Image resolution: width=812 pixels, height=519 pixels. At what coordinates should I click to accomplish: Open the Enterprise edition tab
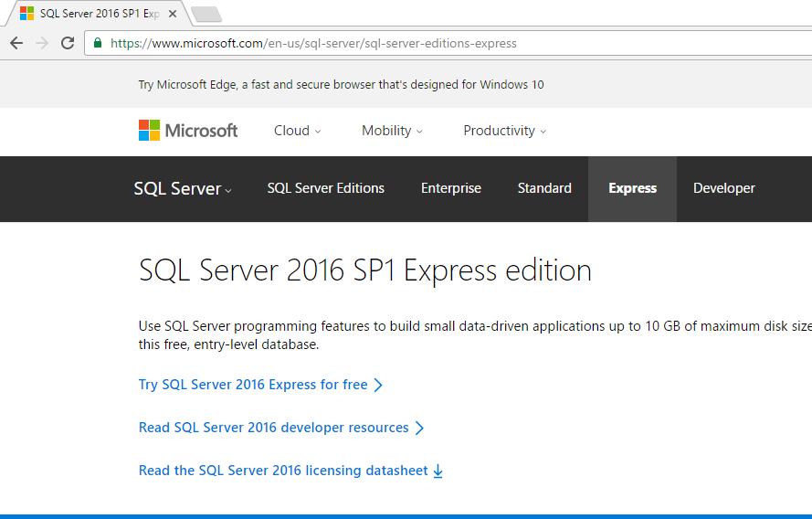[451, 188]
